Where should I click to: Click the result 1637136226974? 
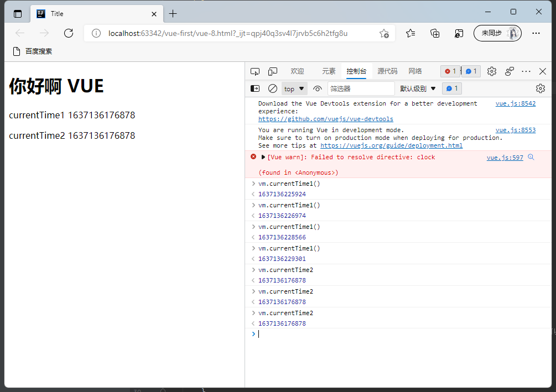point(282,216)
